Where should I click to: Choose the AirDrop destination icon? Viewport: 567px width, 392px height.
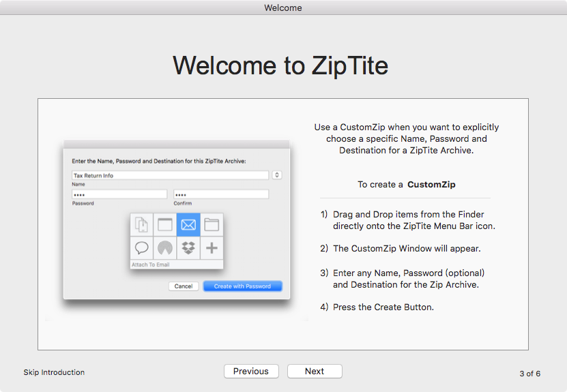tap(165, 248)
